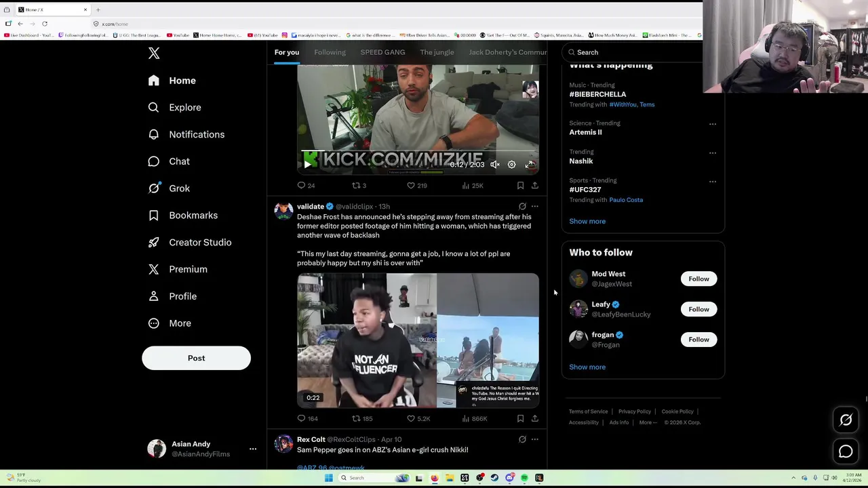This screenshot has width=868, height=488.
Task: Reply to the post with 24 comments
Action: 307,185
